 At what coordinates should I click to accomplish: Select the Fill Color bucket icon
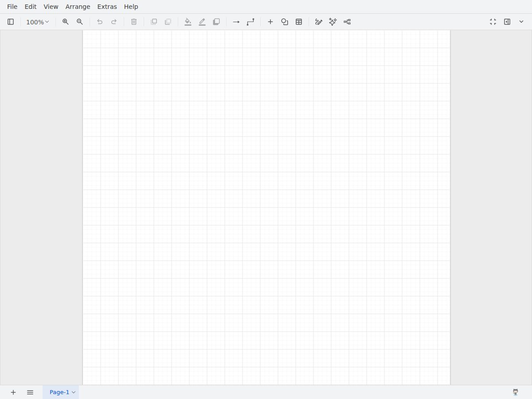(x=188, y=22)
